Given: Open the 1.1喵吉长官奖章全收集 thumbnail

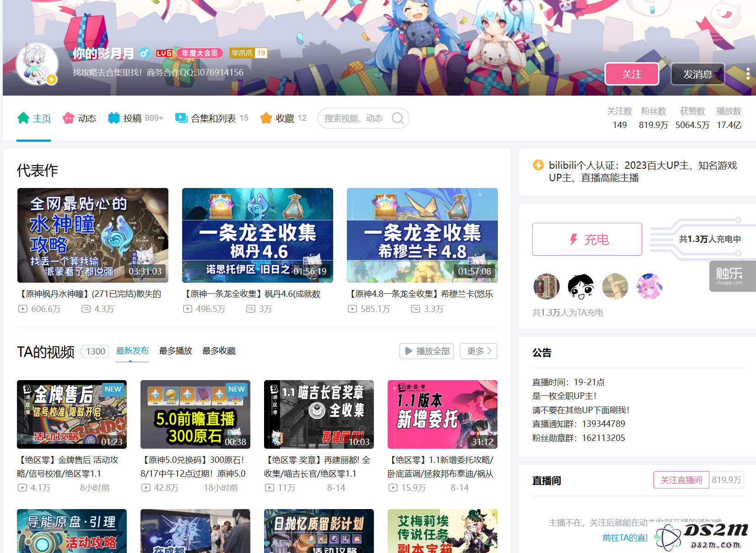Looking at the screenshot, I should 319,414.
